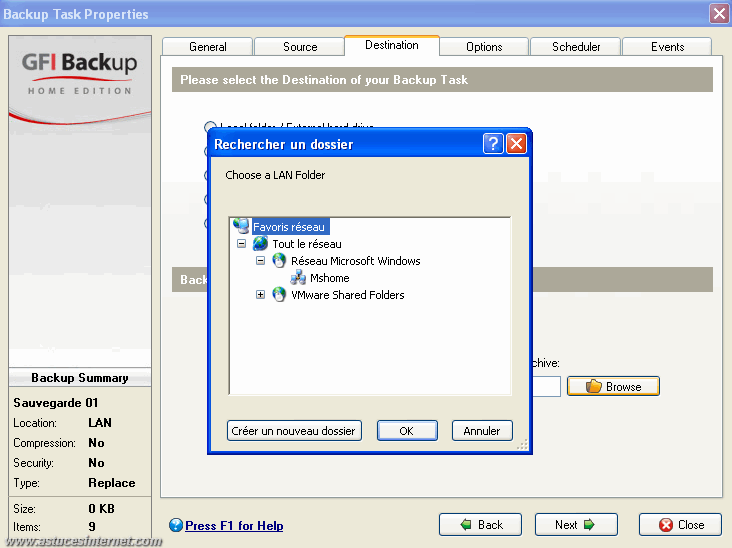This screenshot has height=548, width=732.
Task: Click the Backup Summary header
Action: [x=80, y=378]
